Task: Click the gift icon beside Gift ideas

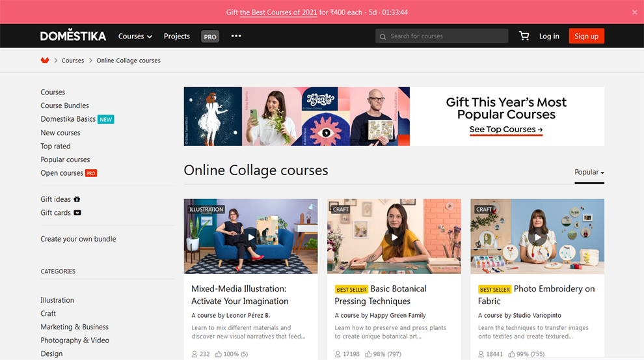Action: click(77, 199)
